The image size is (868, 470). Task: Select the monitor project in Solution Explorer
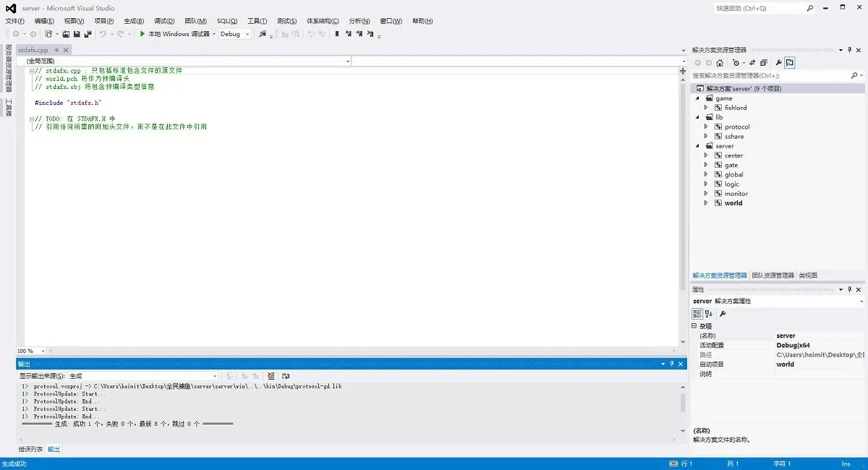[736, 194]
